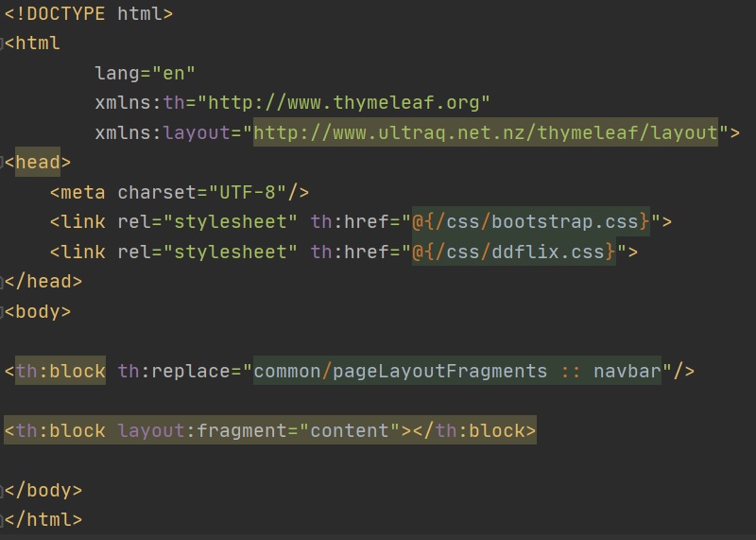
Task: Click the closing th:block tag
Action: [474, 430]
